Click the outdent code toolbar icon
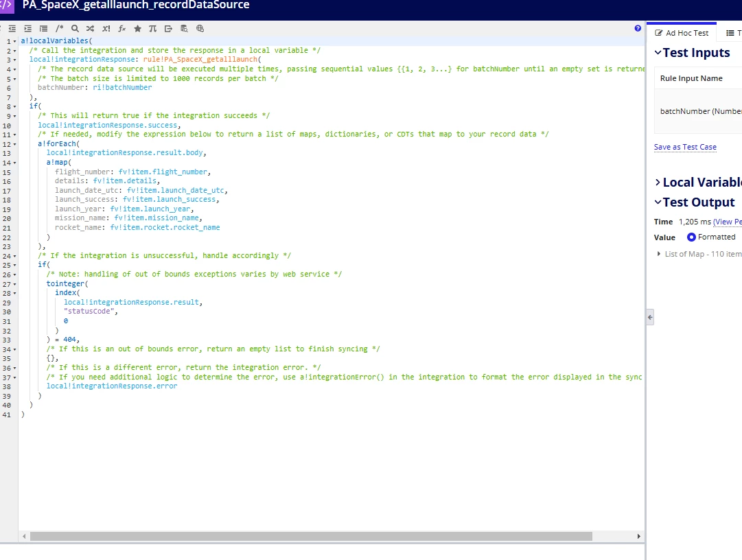The height and width of the screenshot is (560, 742). point(12,29)
